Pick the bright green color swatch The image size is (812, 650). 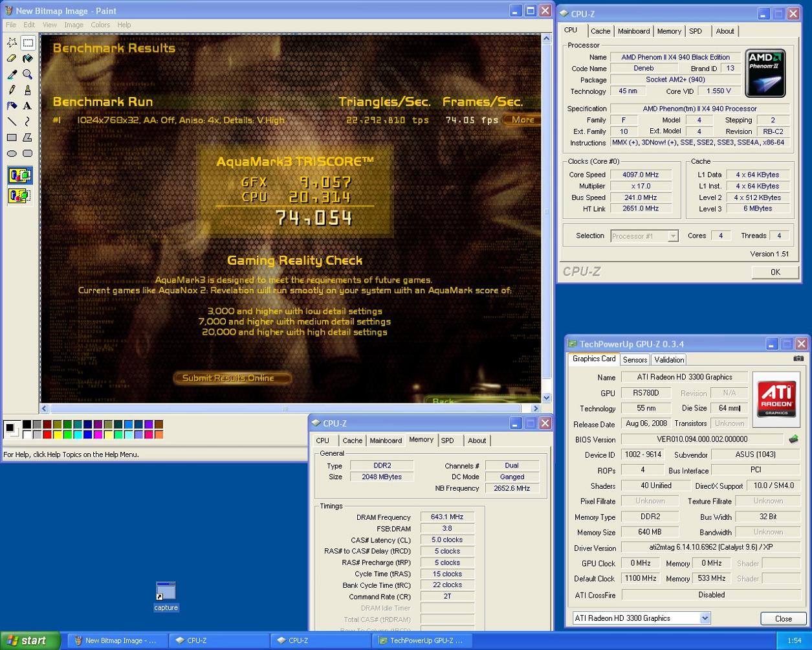pyautogui.click(x=68, y=435)
